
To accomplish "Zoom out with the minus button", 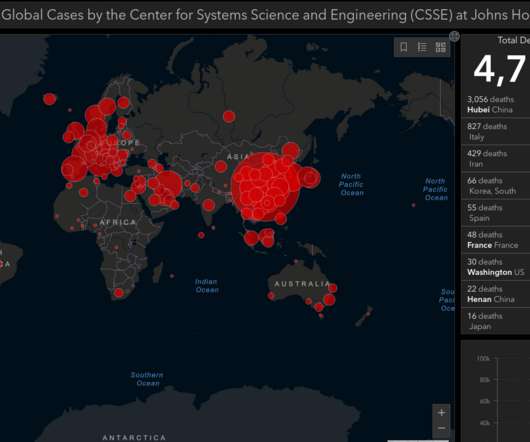I will tap(441, 428).
